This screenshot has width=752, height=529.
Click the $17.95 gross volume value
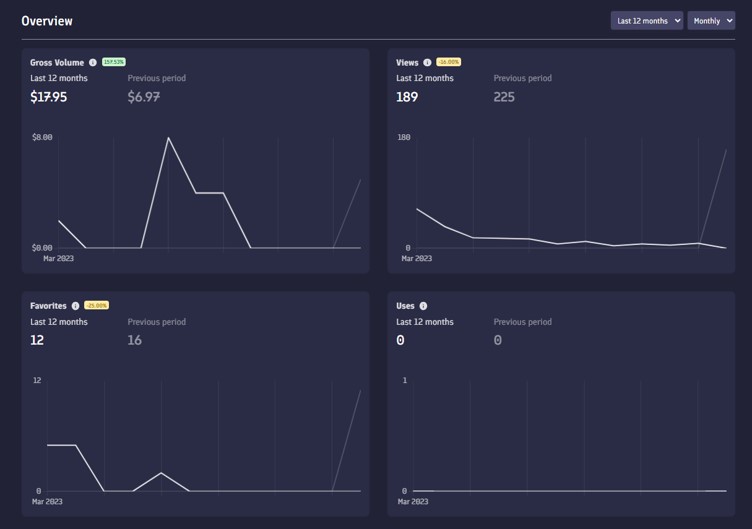click(x=48, y=97)
